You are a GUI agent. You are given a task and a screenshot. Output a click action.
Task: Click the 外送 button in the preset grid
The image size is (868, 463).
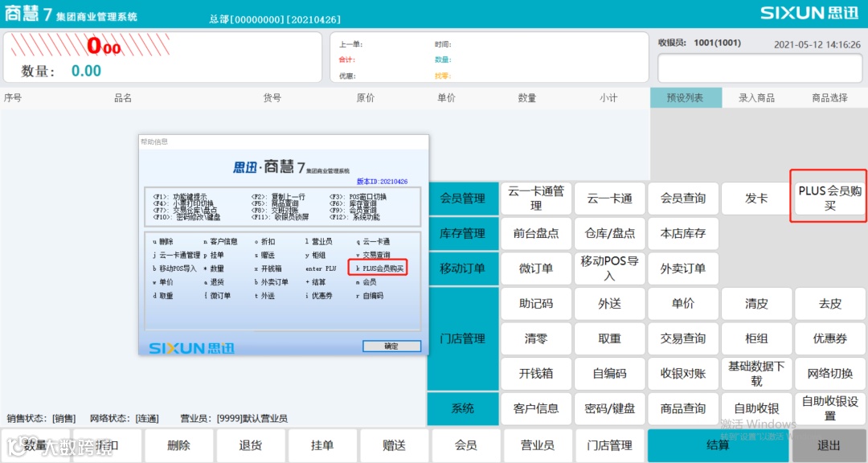click(x=609, y=304)
